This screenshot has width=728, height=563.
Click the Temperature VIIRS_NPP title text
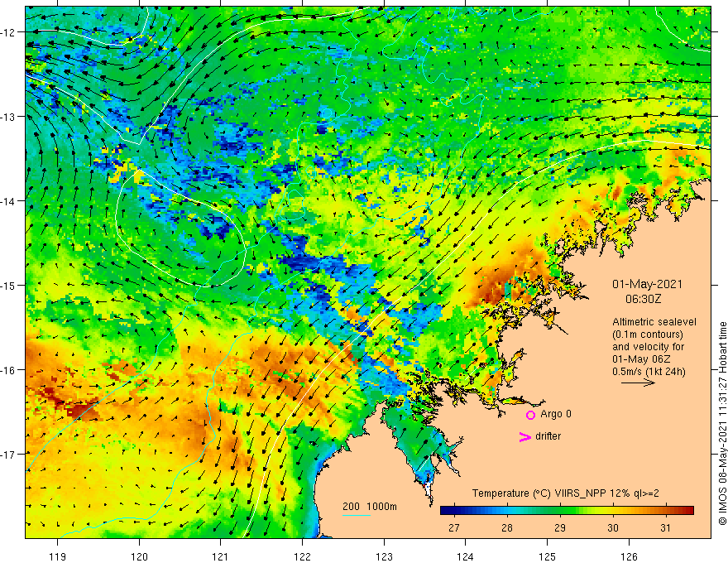click(566, 493)
